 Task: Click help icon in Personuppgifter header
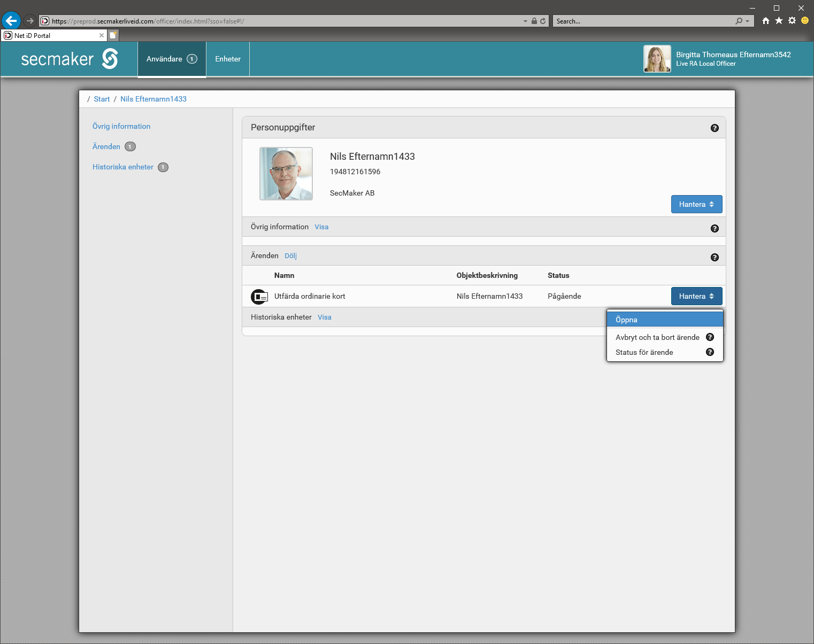click(x=715, y=128)
